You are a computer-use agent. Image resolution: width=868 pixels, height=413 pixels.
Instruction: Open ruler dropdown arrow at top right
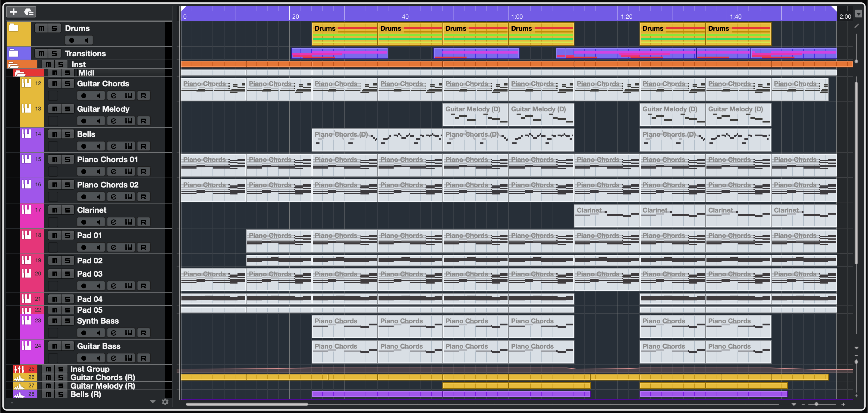click(859, 14)
